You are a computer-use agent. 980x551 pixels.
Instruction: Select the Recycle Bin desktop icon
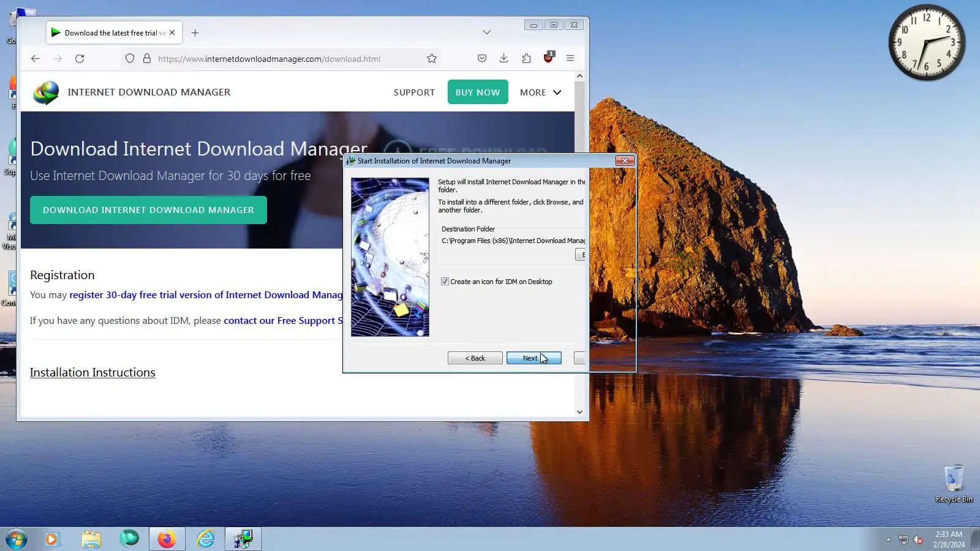tap(954, 484)
